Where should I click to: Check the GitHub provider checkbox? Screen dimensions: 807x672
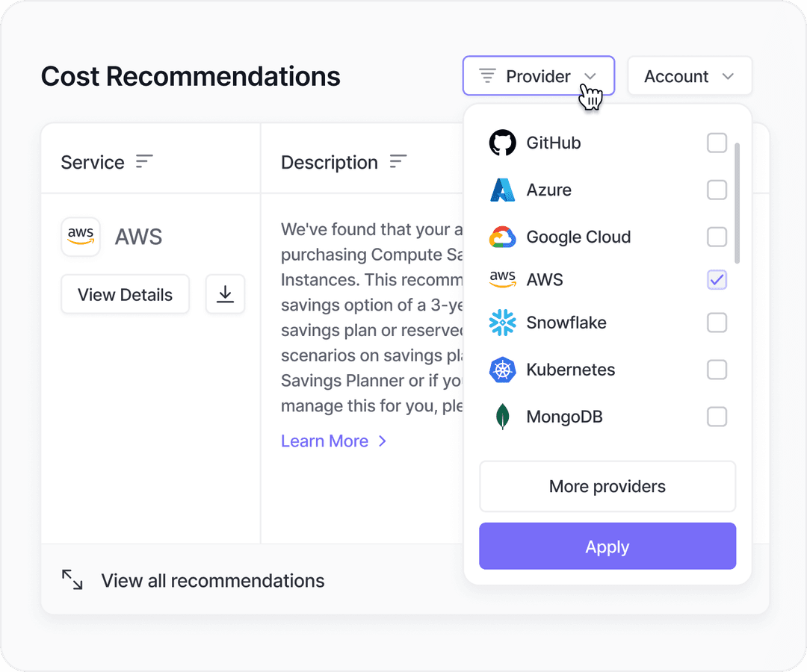click(717, 143)
